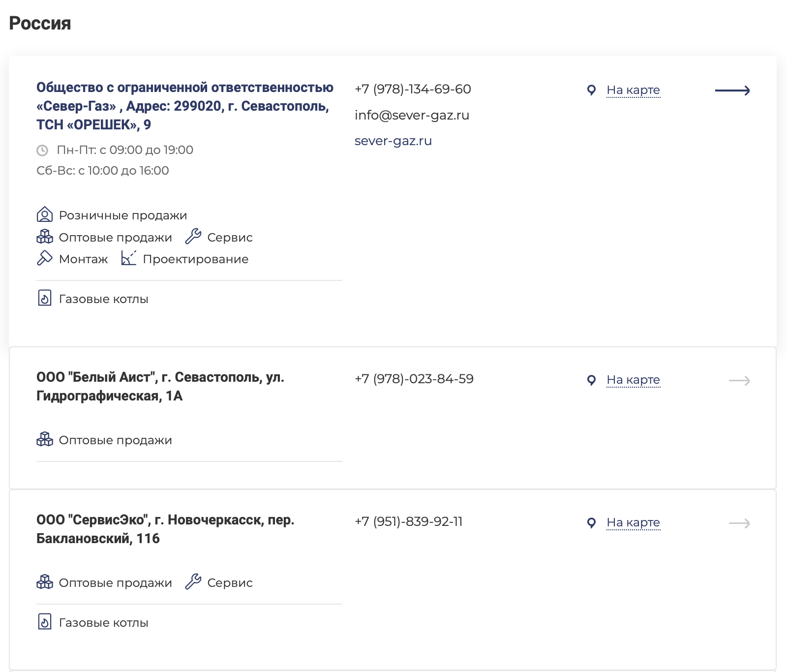Image resolution: width=787 pixels, height=672 pixels.
Task: Open the sever-gaz.ru website link
Action: click(x=393, y=141)
